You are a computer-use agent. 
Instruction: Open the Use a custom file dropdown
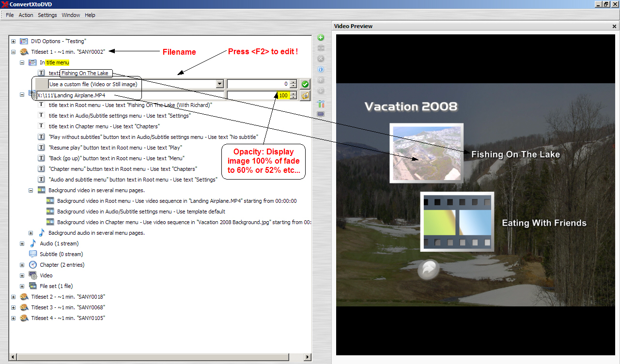pos(219,84)
